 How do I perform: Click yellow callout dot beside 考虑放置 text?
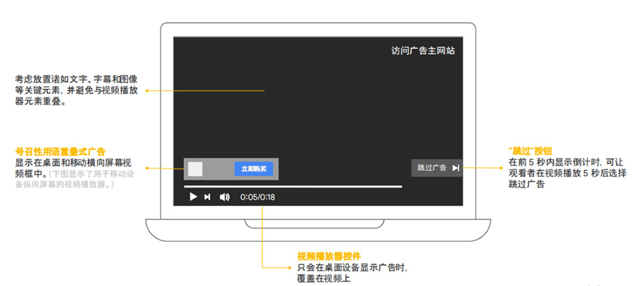[x=147, y=91]
